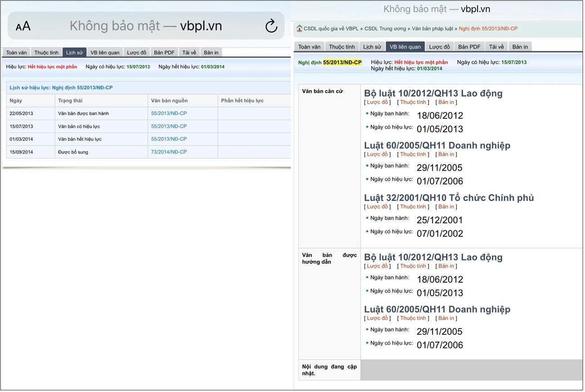Open Lược đồ tab in left panel
This screenshot has width=585, height=392.
[137, 53]
